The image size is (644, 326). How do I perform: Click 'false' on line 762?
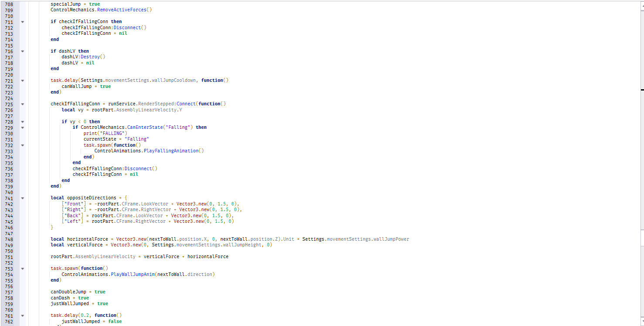point(115,322)
